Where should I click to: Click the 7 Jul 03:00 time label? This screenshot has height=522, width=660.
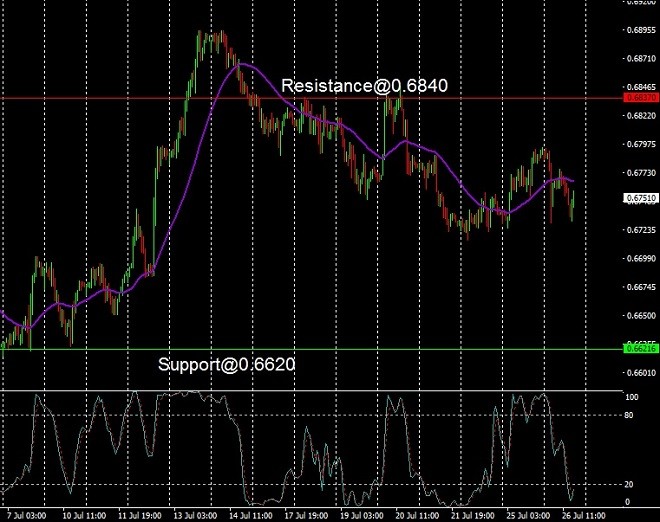point(27,516)
